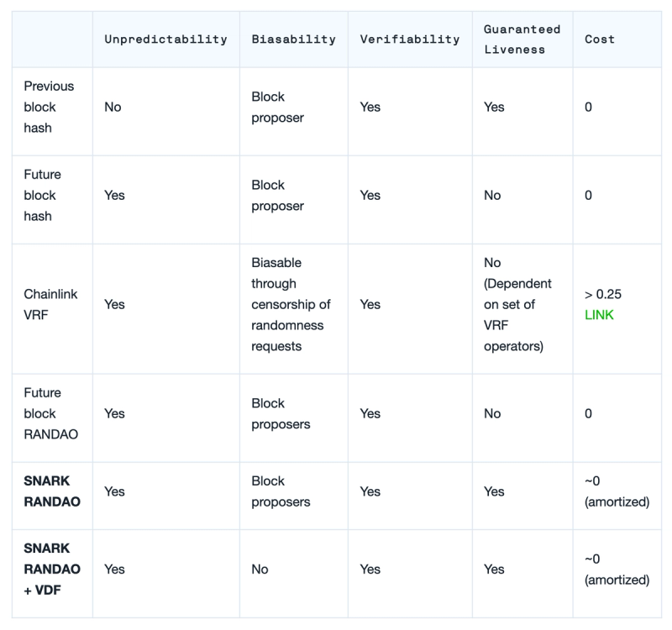Image resolution: width=672 pixels, height=630 pixels.
Task: Click the Future block hash row label
Action: click(x=43, y=196)
